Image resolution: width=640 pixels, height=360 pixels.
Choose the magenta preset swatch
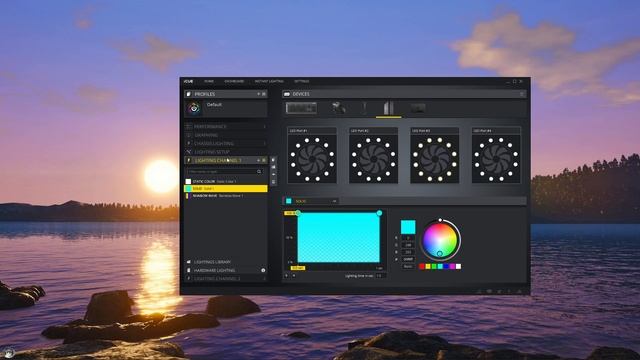click(452, 267)
